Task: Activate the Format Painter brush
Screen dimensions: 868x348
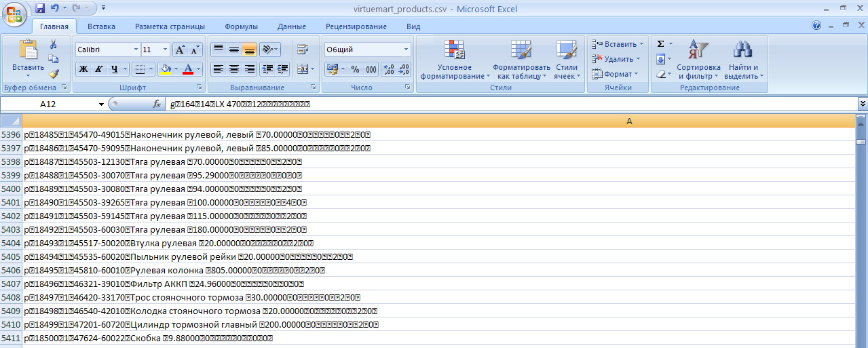Action: [54, 74]
